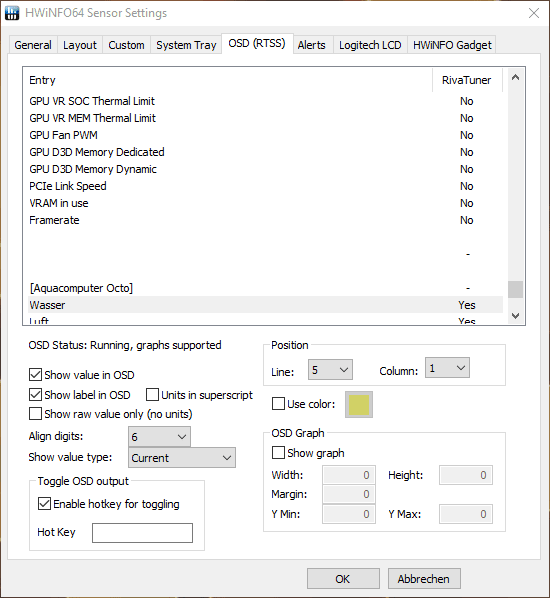Go to the Logitech LCD tab
This screenshot has width=550, height=598.
tap(370, 45)
